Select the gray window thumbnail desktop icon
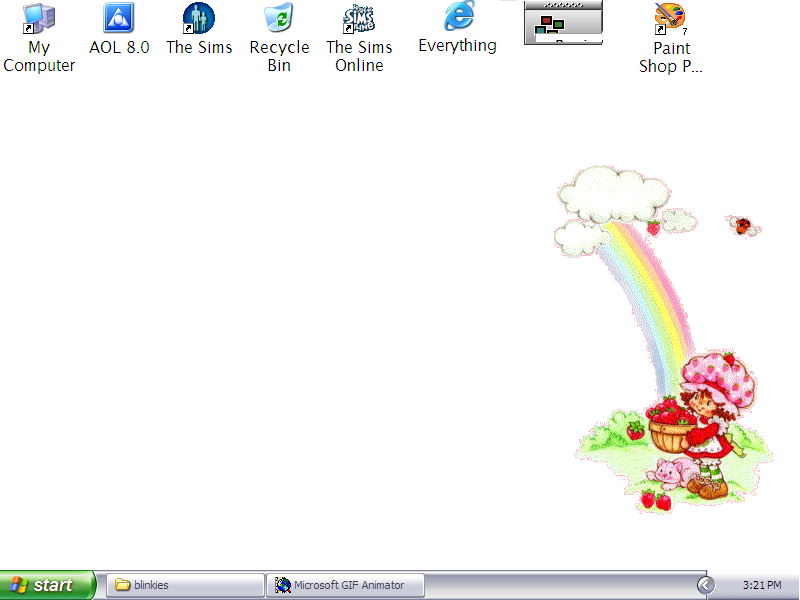This screenshot has height=600, width=800. click(x=563, y=22)
